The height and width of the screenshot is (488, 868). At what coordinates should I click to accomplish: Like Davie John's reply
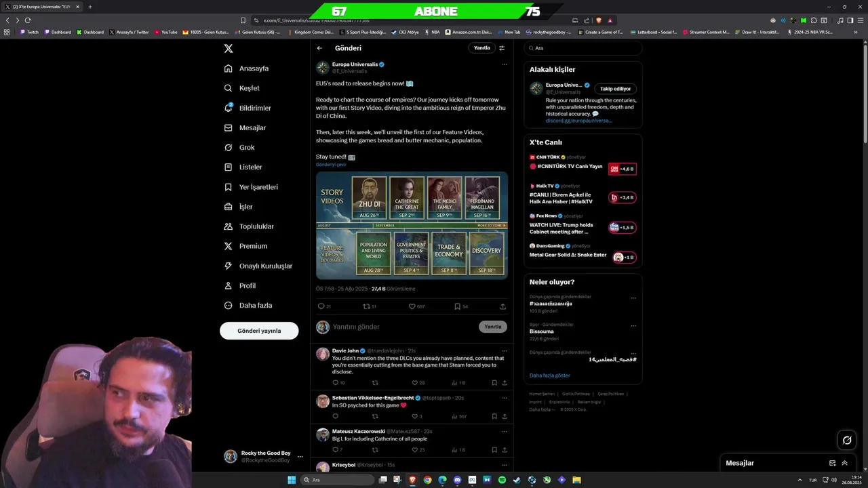tap(418, 383)
